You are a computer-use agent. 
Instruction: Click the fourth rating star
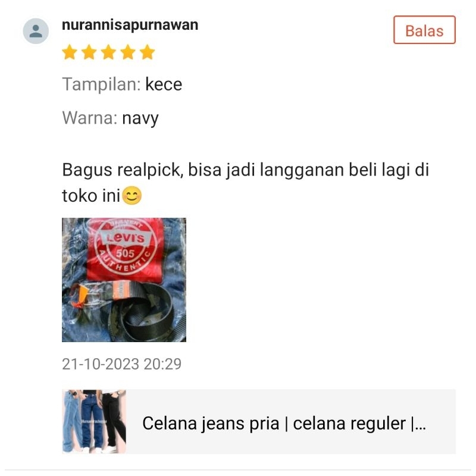pos(128,52)
